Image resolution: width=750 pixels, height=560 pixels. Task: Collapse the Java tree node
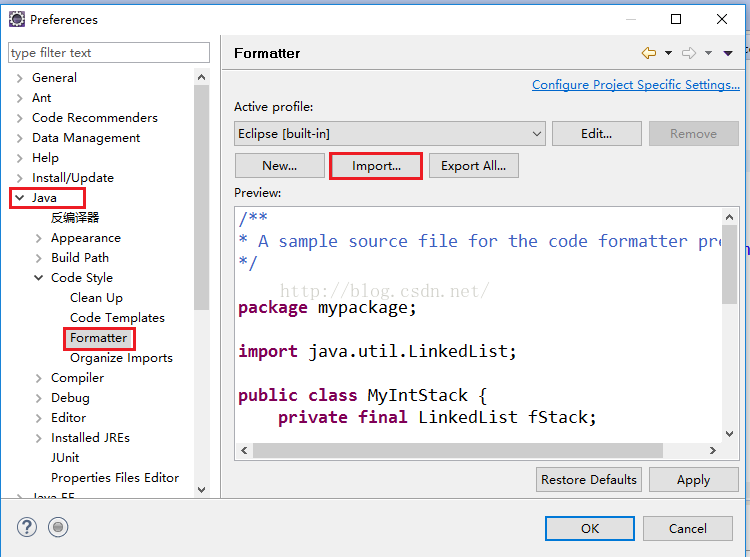click(20, 198)
